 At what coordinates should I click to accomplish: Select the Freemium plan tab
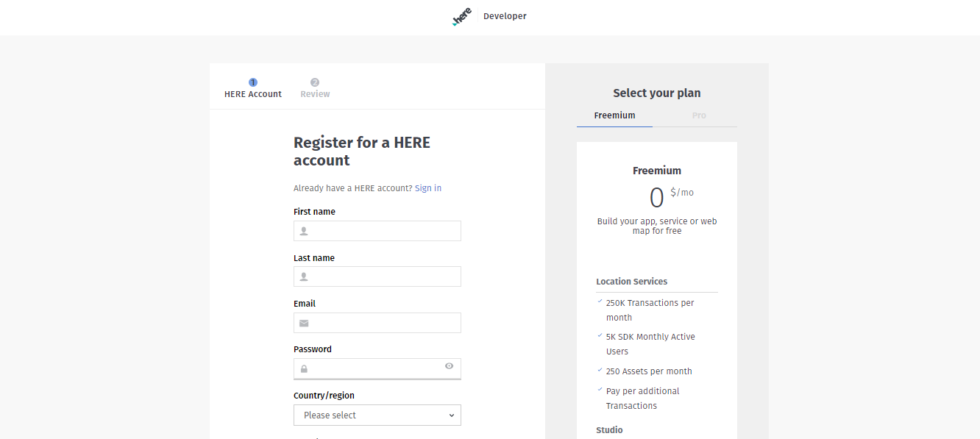pos(614,115)
